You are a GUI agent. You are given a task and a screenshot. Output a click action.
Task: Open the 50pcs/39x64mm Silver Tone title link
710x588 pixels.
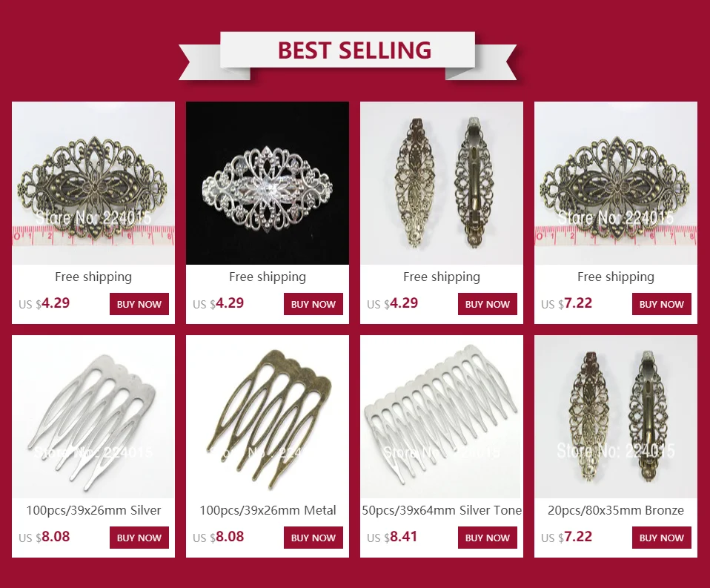pos(442,511)
